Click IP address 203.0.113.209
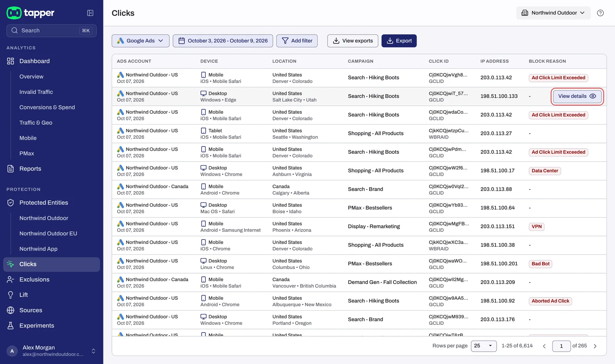Viewport: 615px width, 364px height. tap(497, 282)
